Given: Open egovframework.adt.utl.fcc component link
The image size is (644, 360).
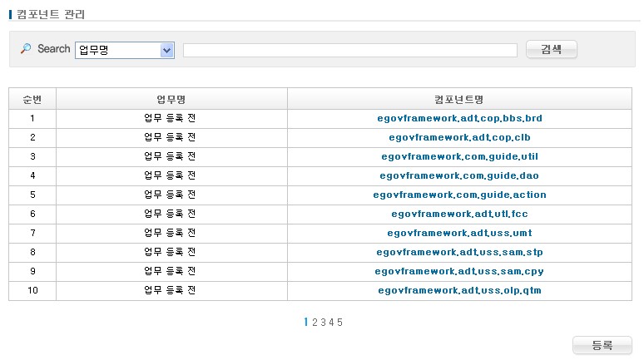Looking at the screenshot, I should point(459,215).
